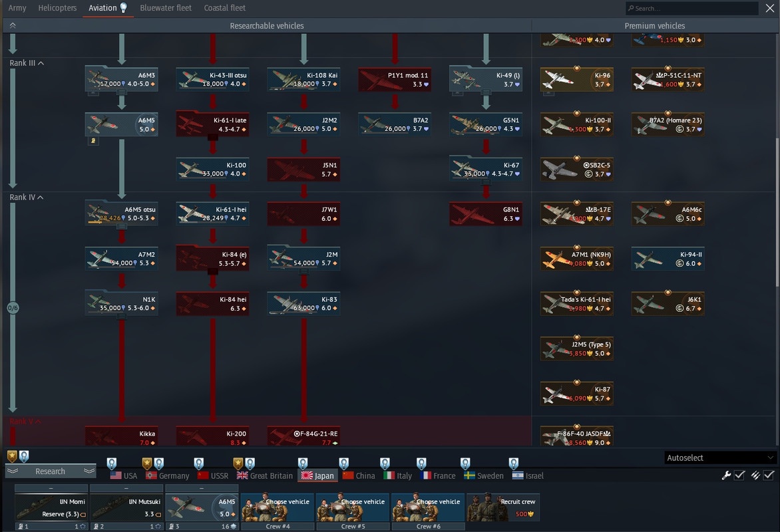Click the lightbulb badge above USA
Screen dimensions: 780x532
(112, 464)
